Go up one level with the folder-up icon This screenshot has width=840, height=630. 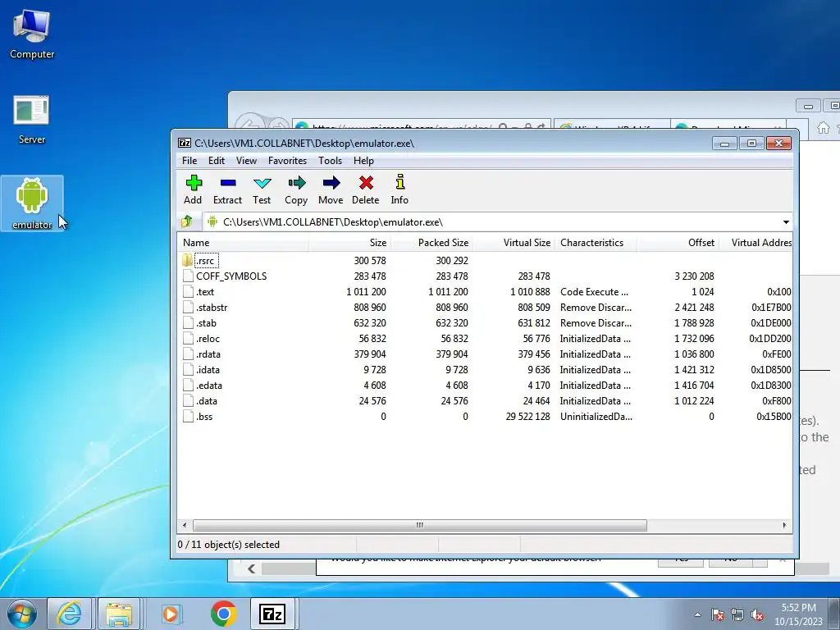pyautogui.click(x=186, y=221)
